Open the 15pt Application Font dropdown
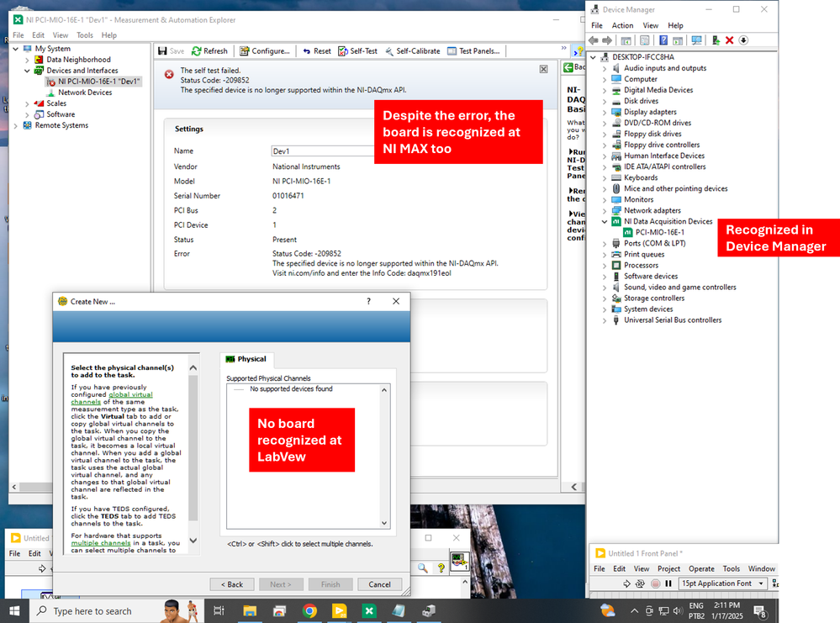Image resolution: width=840 pixels, height=623 pixels. 723,583
